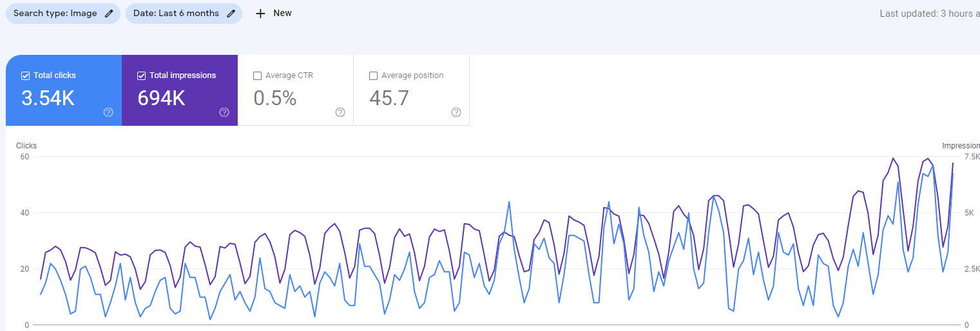Open the Search type: Image filter chip
The image size is (980, 331).
tap(55, 14)
